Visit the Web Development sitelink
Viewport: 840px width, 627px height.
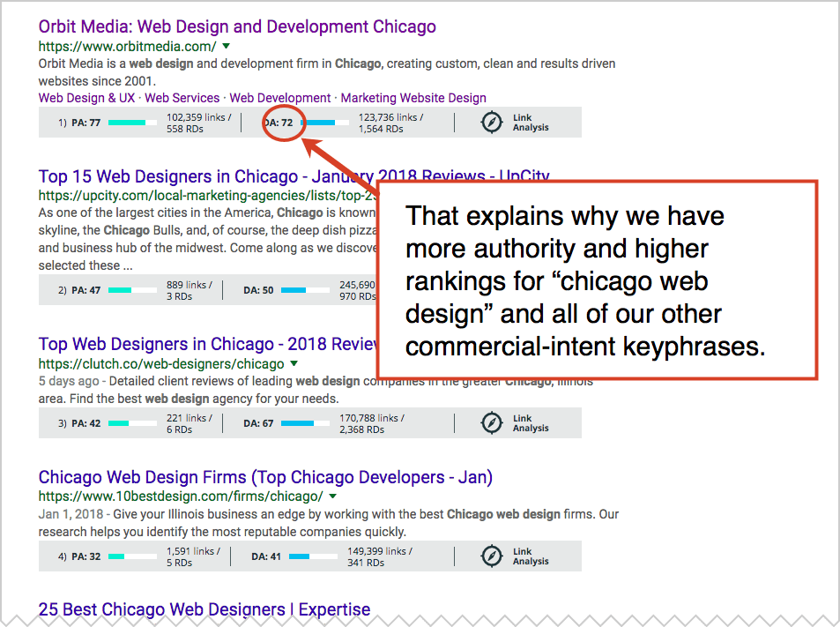pos(280,98)
